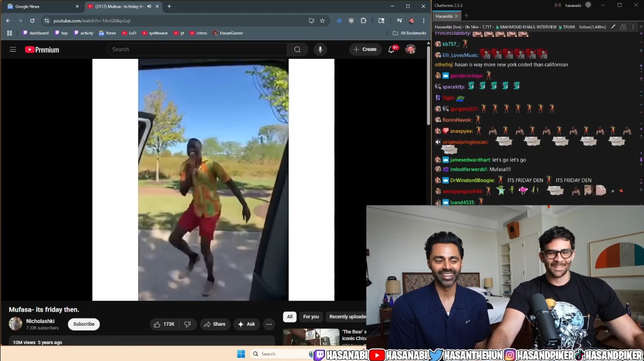This screenshot has width=644, height=361.
Task: Add a new Chatterino tab
Action: [466, 16]
